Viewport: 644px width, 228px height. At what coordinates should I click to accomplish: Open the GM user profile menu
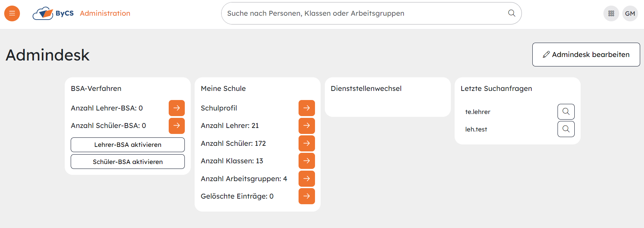click(630, 13)
